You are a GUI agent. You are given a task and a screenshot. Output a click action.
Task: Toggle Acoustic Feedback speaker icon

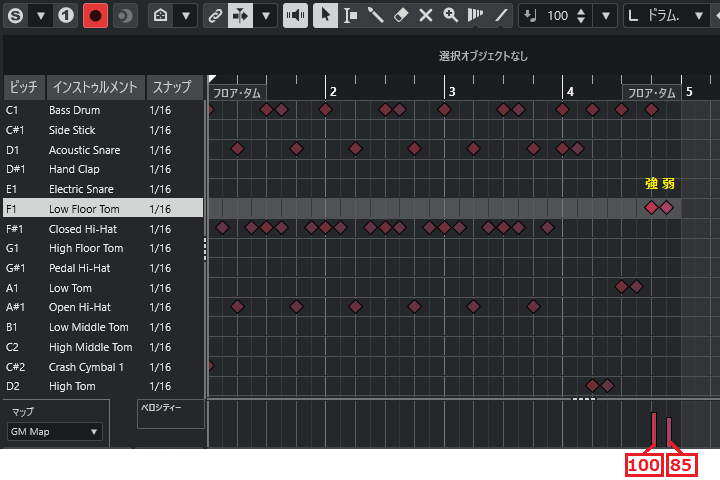tap(295, 16)
